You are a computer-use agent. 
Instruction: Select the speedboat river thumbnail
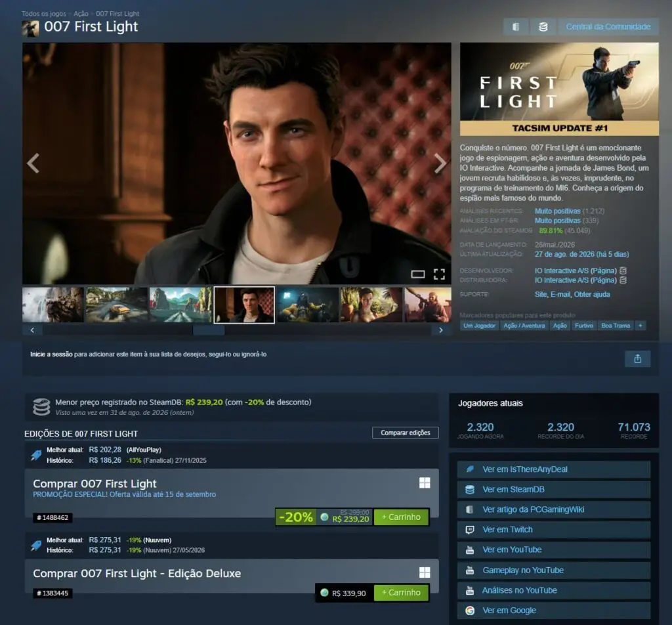180,305
